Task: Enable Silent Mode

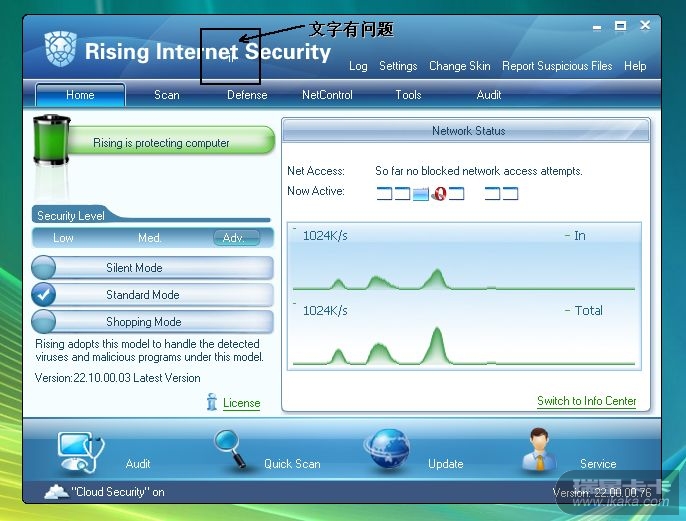Action: [x=152, y=268]
